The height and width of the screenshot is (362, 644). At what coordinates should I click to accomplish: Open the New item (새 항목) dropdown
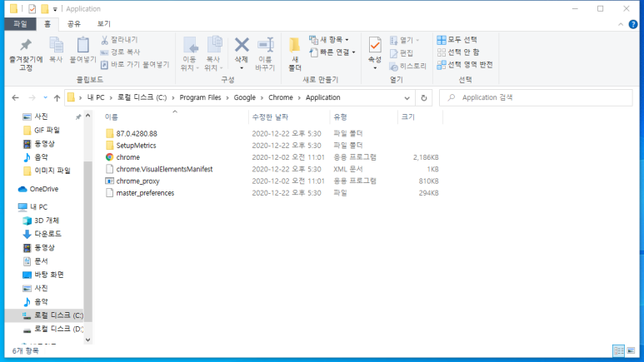(329, 40)
